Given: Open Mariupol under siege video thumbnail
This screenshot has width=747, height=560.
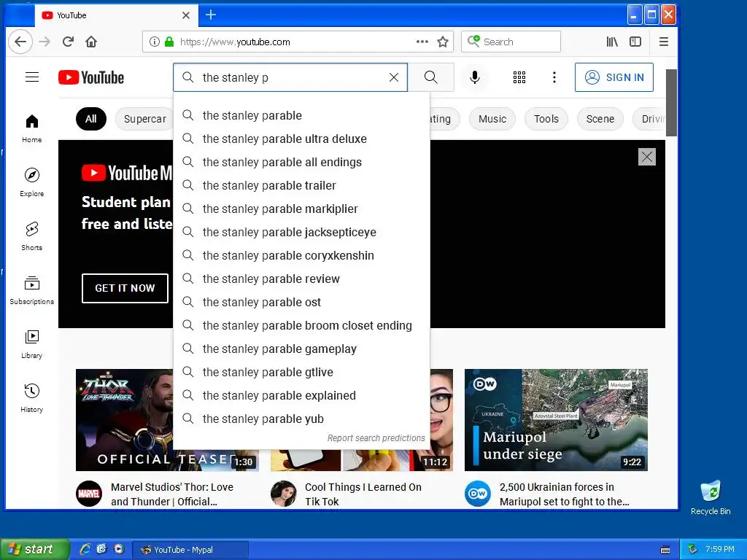Looking at the screenshot, I should [x=556, y=420].
